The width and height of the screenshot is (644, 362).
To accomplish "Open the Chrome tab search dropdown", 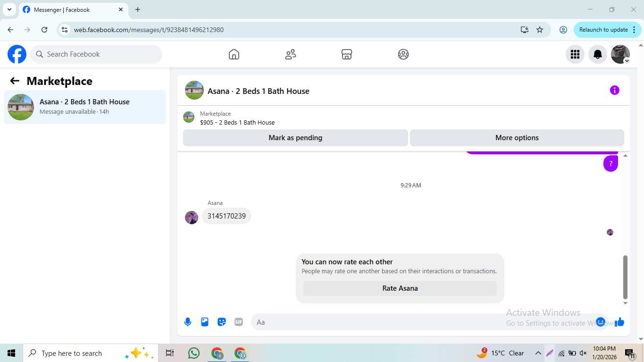I will coord(9,9).
